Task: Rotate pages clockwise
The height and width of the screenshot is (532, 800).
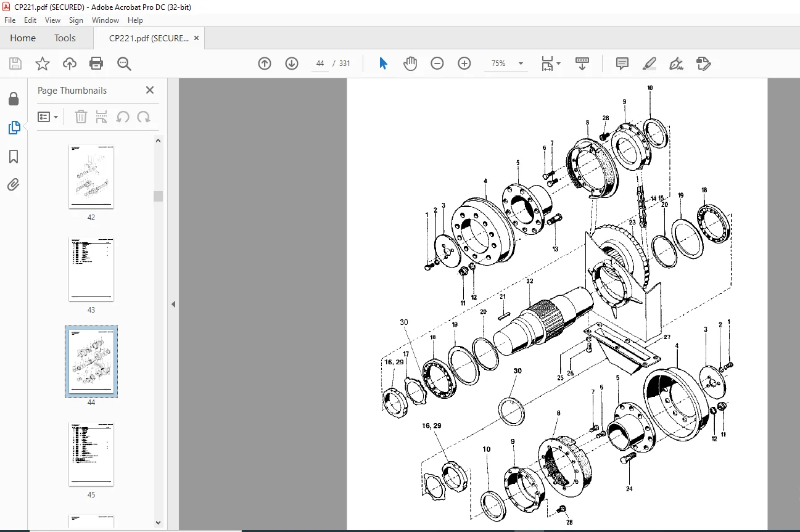Action: tap(144, 117)
